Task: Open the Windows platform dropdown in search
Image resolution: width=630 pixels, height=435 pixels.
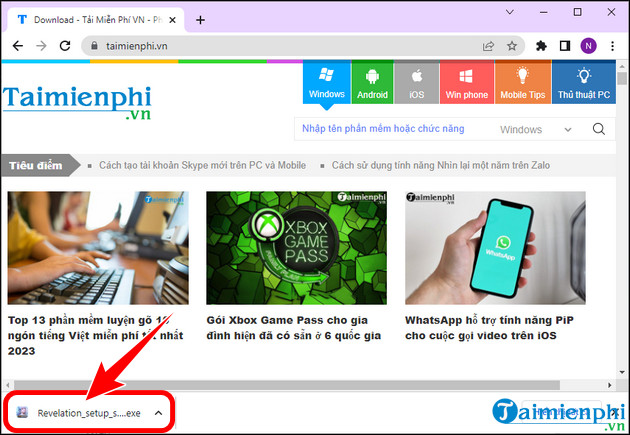Action: [535, 129]
